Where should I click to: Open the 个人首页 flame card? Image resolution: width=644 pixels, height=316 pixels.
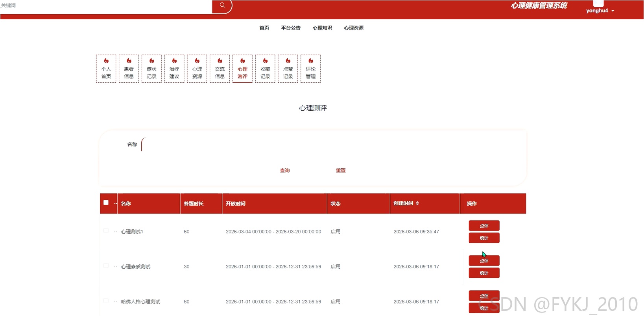[106, 69]
